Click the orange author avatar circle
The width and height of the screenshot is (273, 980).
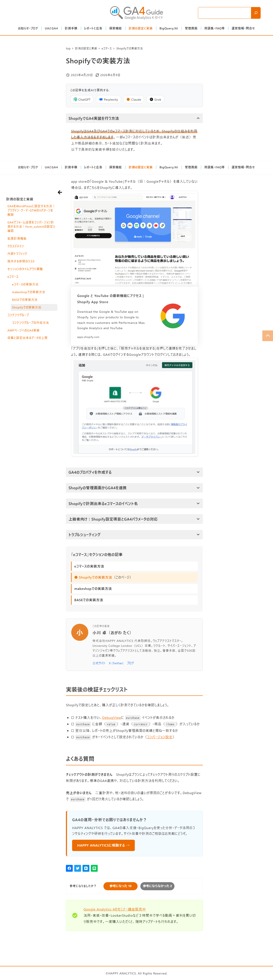[x=80, y=632]
